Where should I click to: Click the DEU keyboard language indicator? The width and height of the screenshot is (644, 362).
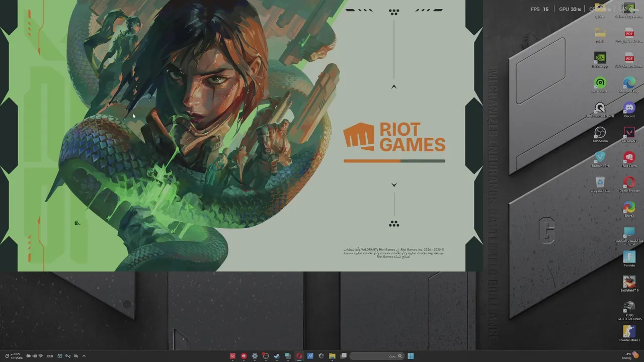coord(50,356)
